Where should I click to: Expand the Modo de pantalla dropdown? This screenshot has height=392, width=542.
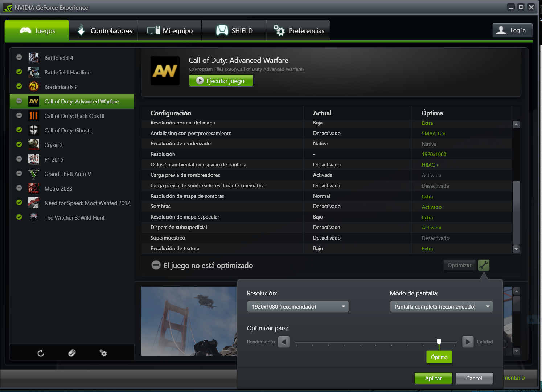point(441,307)
